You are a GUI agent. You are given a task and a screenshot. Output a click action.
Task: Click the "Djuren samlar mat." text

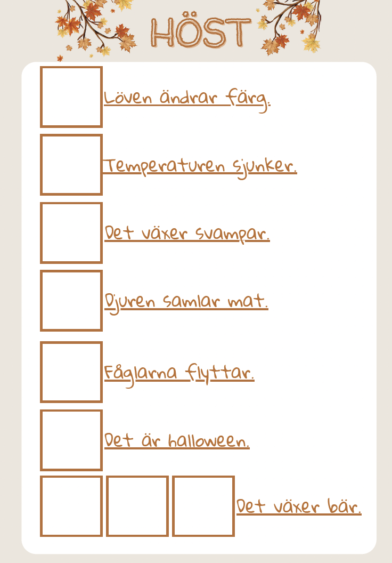pos(186,302)
